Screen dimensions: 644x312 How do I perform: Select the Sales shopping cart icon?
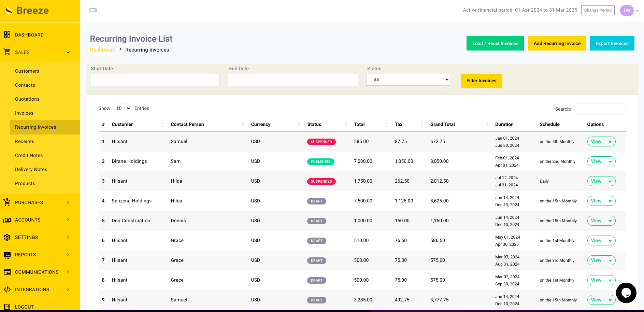7,52
